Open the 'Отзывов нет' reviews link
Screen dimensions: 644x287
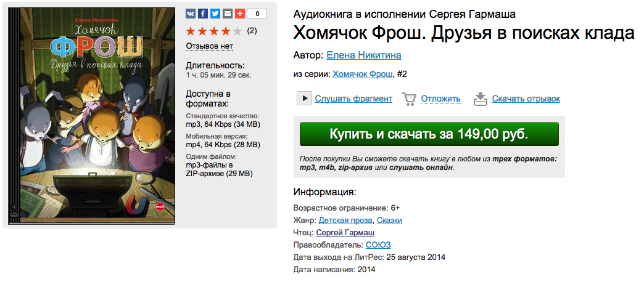coord(210,46)
